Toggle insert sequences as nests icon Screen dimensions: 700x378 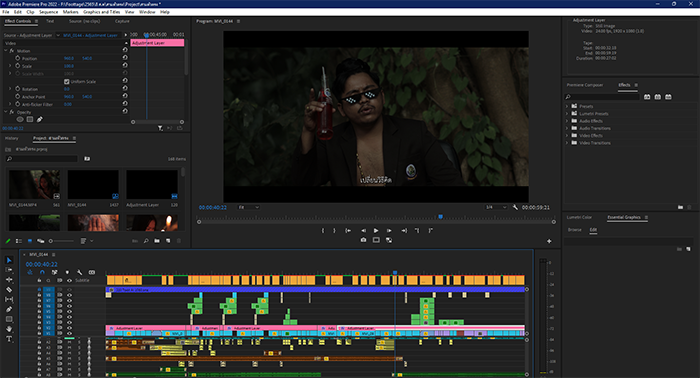click(30, 272)
